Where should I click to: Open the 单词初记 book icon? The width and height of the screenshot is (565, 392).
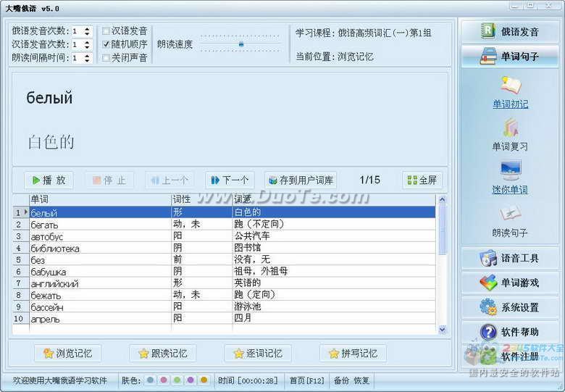pos(510,86)
